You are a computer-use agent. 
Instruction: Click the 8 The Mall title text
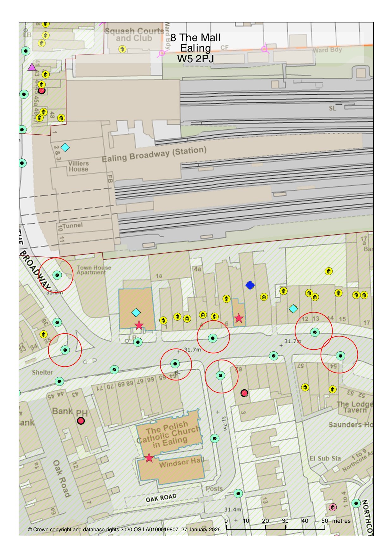tap(195, 48)
